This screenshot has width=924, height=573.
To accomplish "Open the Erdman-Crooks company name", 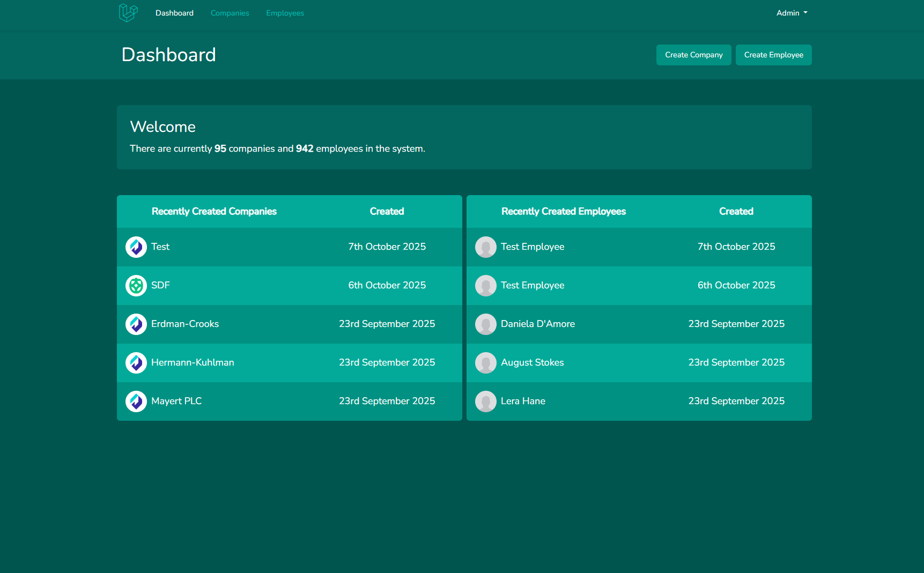I will click(185, 324).
